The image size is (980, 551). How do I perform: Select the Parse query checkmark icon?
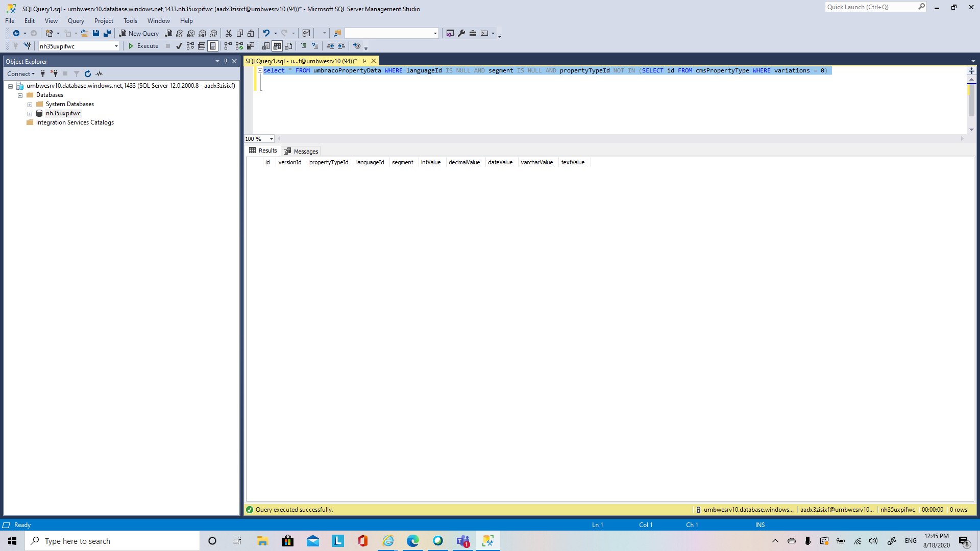click(x=180, y=46)
